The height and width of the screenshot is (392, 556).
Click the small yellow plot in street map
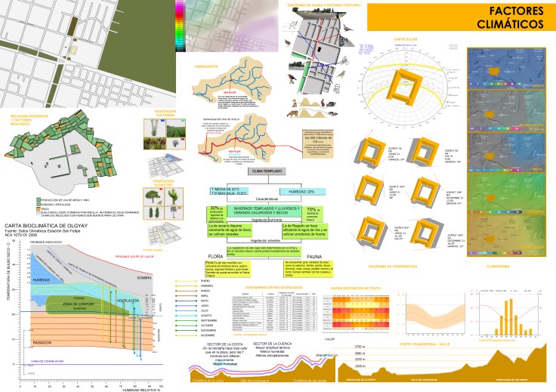(x=73, y=51)
